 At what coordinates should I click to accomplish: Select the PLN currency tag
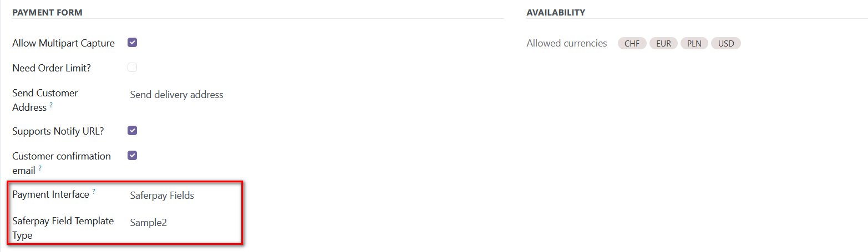pyautogui.click(x=694, y=43)
